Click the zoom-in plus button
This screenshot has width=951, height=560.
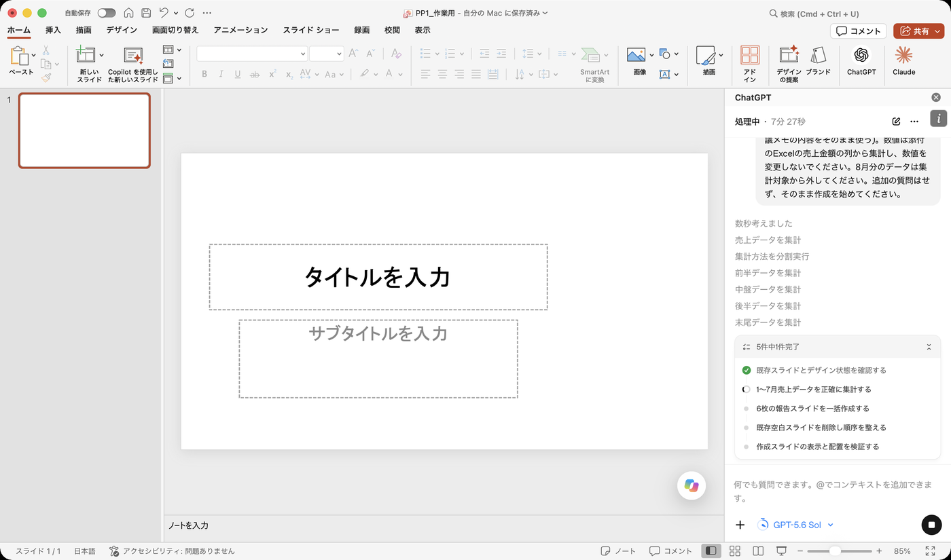click(879, 550)
